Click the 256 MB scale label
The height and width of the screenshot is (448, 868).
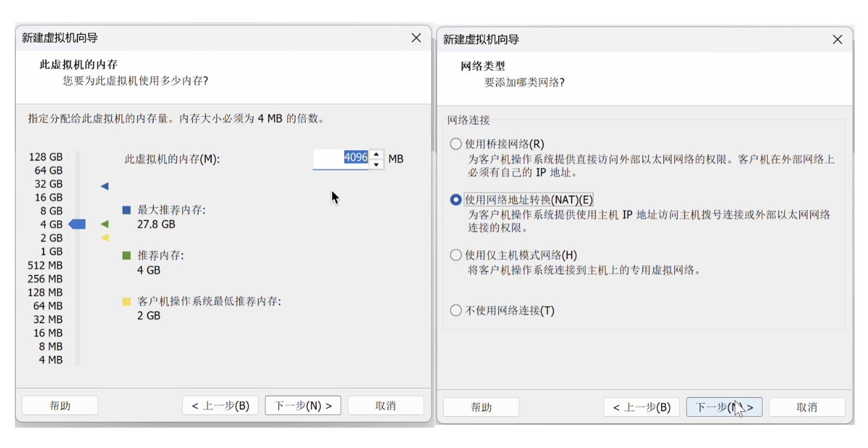pos(45,279)
